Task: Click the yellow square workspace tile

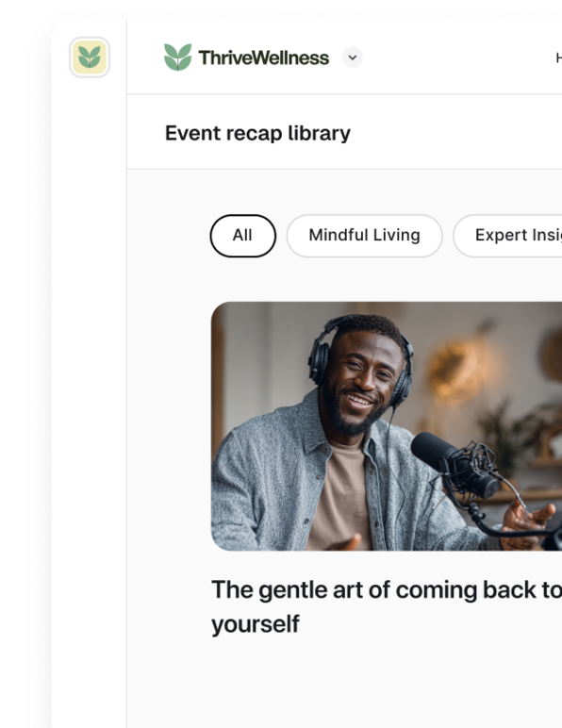Action: (90, 58)
